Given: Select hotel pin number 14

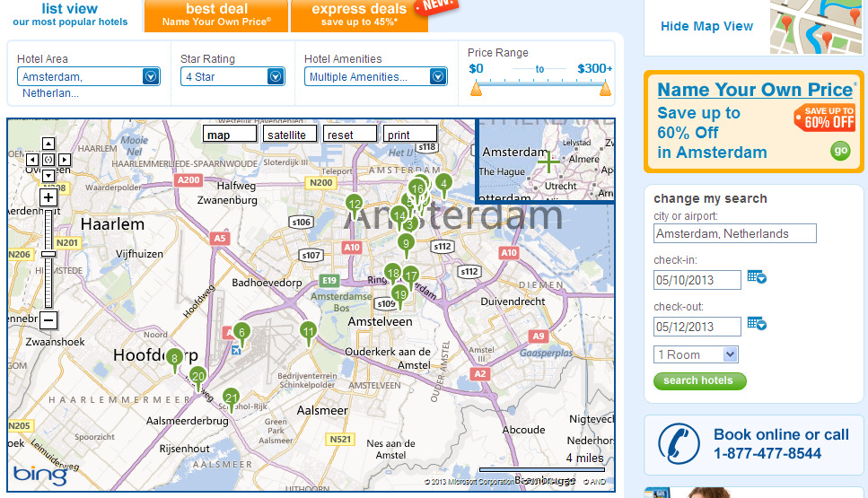Looking at the screenshot, I should pyautogui.click(x=399, y=217).
